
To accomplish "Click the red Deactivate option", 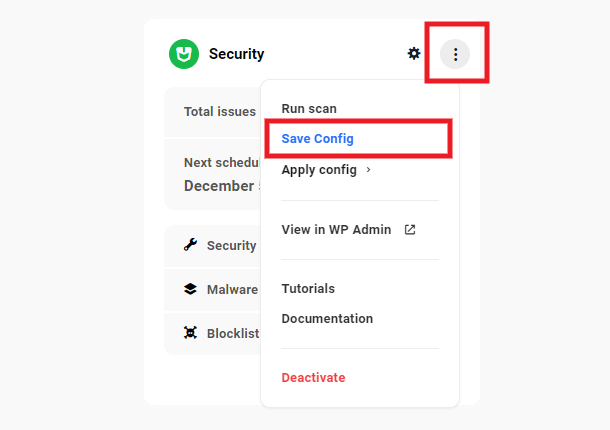I will (x=313, y=377).
